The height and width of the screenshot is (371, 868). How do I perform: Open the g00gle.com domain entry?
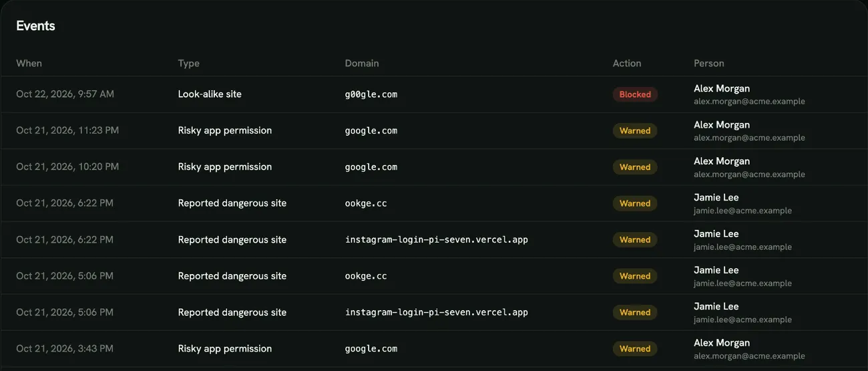coord(371,94)
